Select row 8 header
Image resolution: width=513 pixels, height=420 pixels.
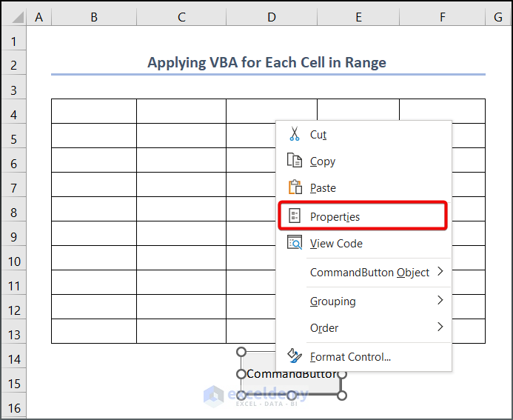(x=13, y=211)
